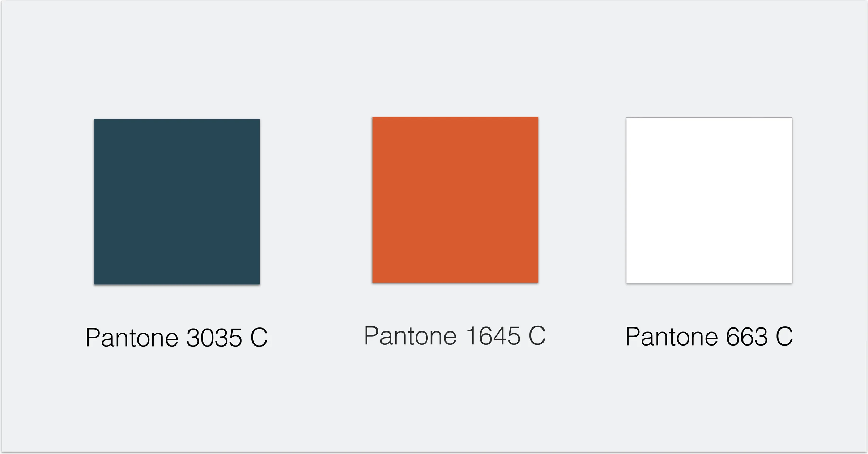Select the number 663 in the label
The width and height of the screenshot is (868, 454).
pyautogui.click(x=747, y=337)
